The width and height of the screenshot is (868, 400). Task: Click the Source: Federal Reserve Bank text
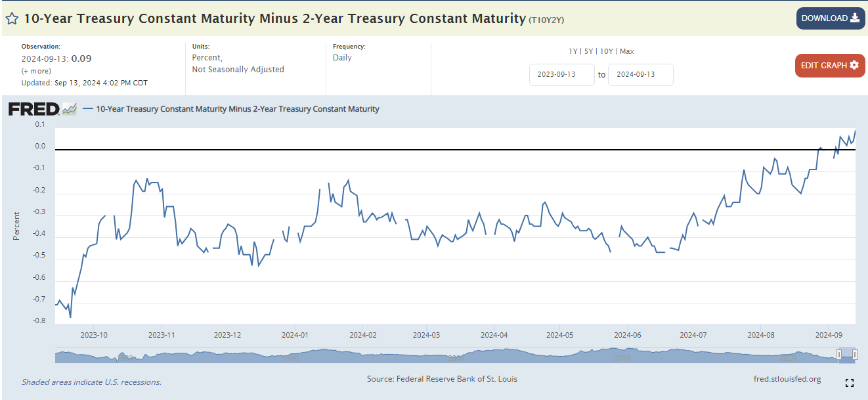(x=442, y=379)
